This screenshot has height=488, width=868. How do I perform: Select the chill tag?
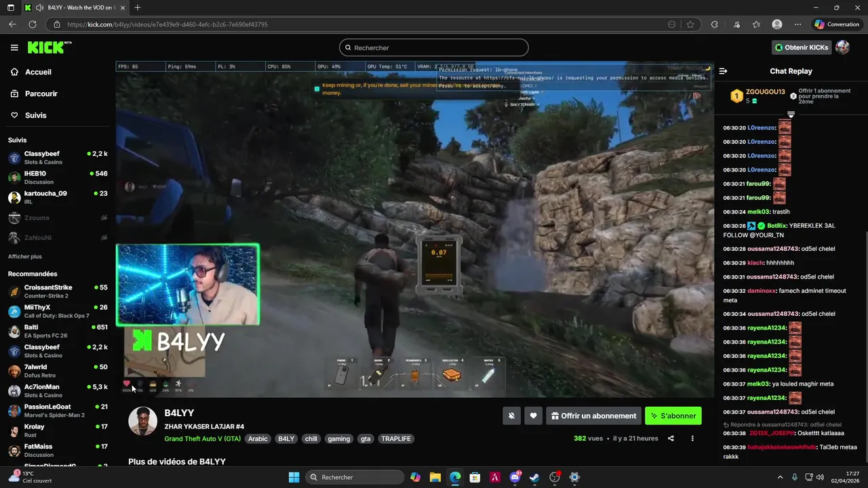tap(311, 439)
